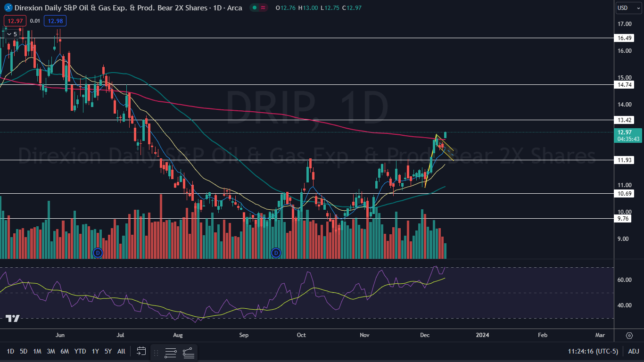The image size is (644, 362).
Task: Open timezone menu showing 11:24:16 (UTC-5)
Action: (593, 351)
